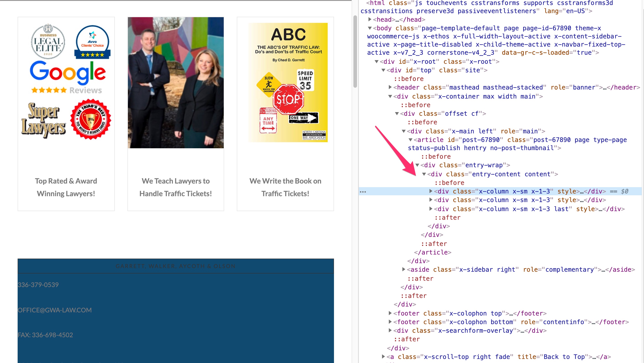Select the ::after following closing article
This screenshot has height=363, width=644.
[434, 244]
